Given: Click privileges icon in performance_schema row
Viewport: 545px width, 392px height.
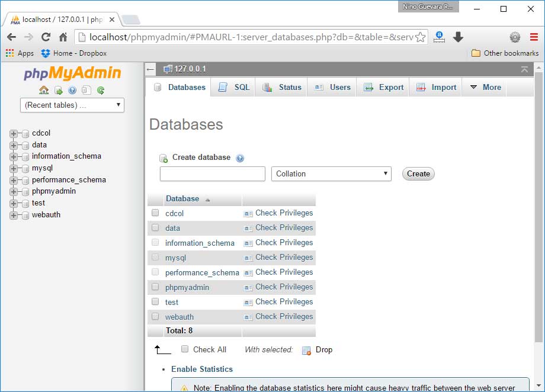Looking at the screenshot, I should (248, 273).
